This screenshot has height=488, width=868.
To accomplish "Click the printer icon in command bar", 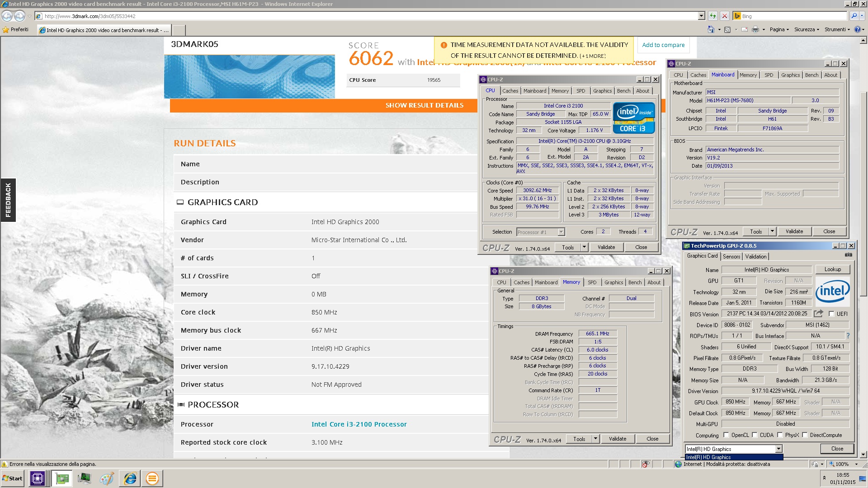I will (755, 29).
